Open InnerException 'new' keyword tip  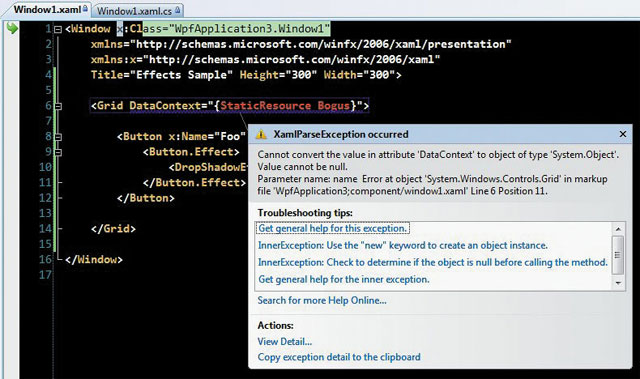[x=402, y=245]
